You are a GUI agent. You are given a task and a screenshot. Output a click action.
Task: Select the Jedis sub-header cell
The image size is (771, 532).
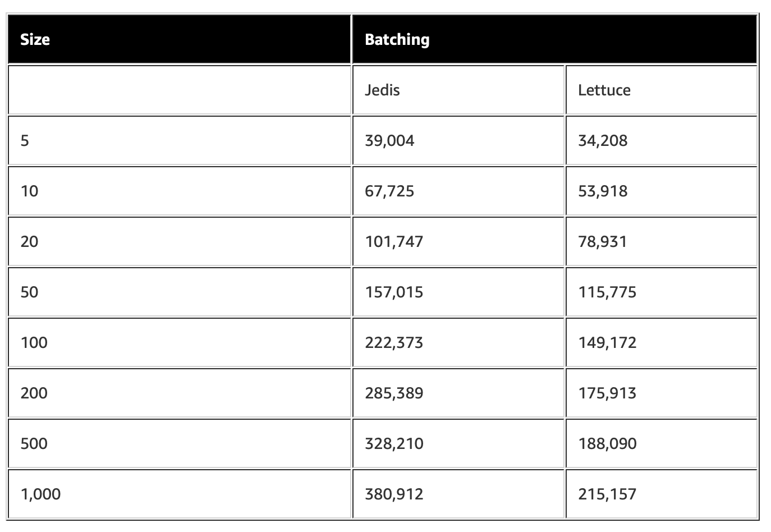point(458,90)
